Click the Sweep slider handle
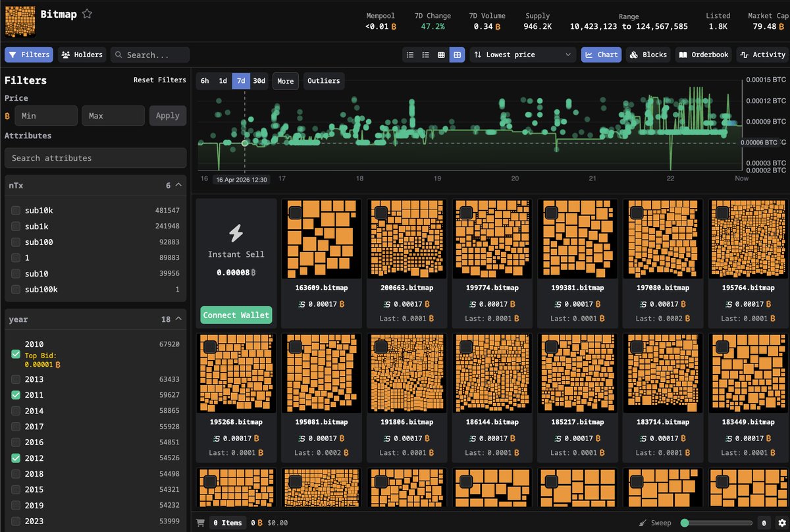Image resolution: width=790 pixels, height=532 pixels. point(685,523)
